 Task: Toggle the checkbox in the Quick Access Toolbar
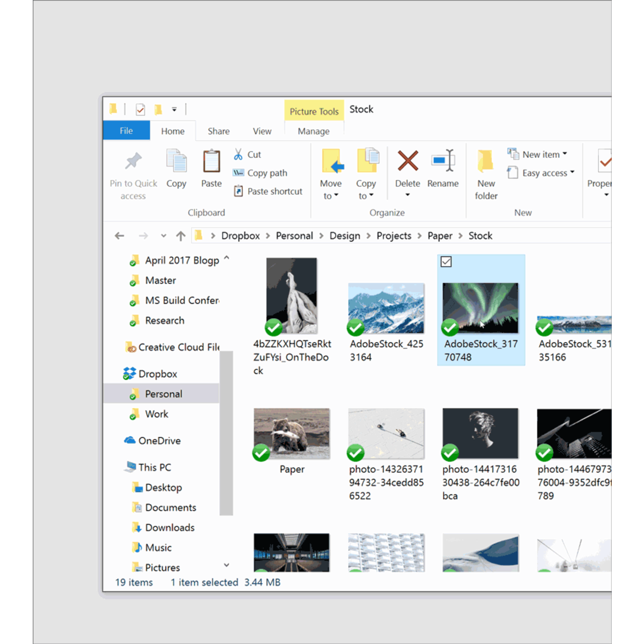pyautogui.click(x=140, y=109)
